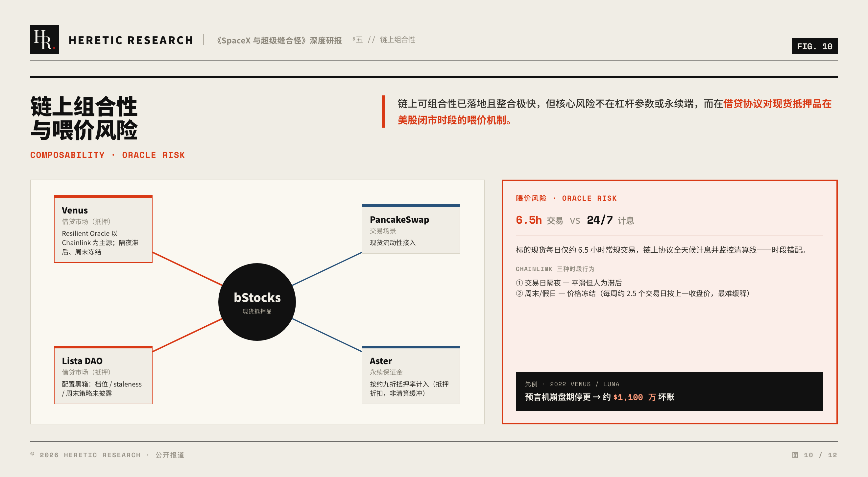
Task: Click the bStocks center circle node
Action: pos(257,302)
